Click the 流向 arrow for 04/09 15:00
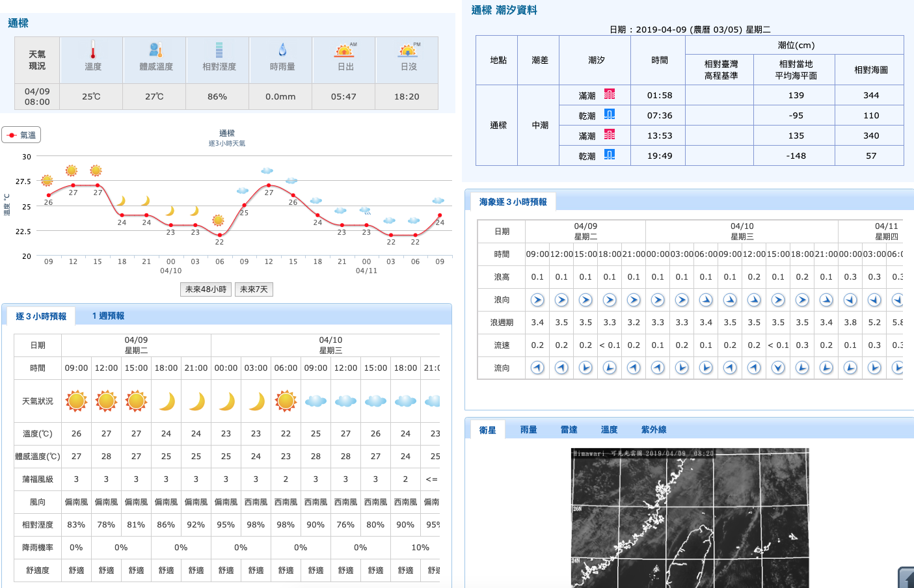This screenshot has width=914, height=588. click(x=585, y=367)
